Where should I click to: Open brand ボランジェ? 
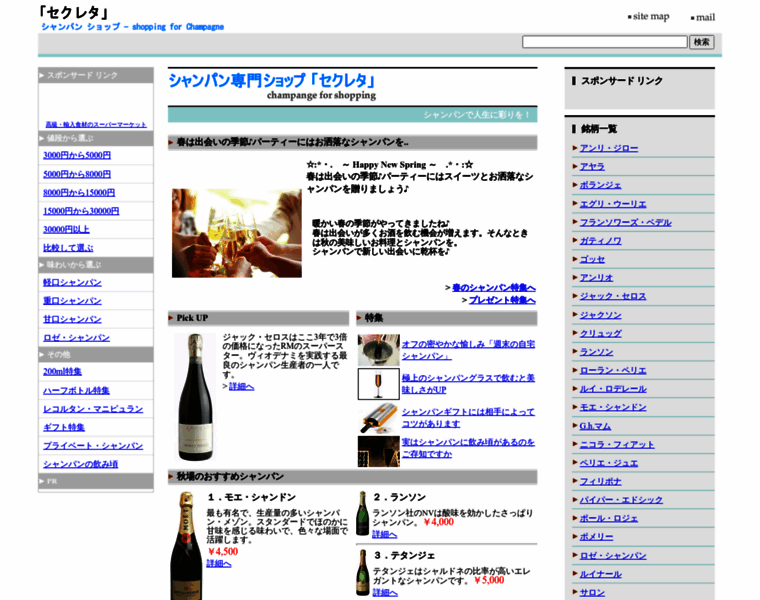coord(601,185)
